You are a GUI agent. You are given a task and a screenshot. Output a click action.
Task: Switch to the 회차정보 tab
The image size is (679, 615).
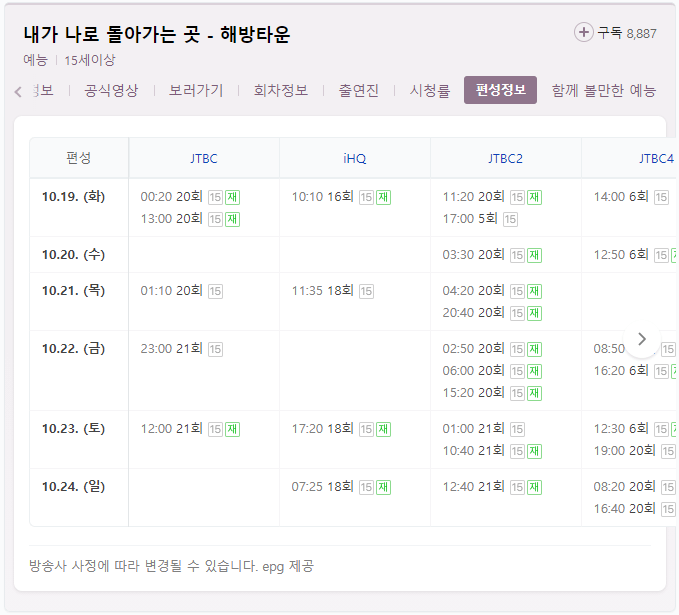281,90
